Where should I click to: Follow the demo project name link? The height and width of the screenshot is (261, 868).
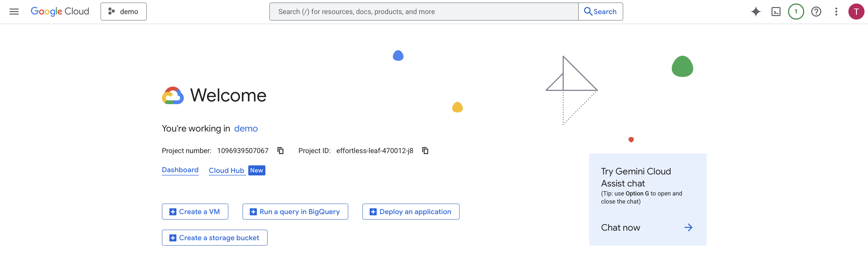click(246, 128)
